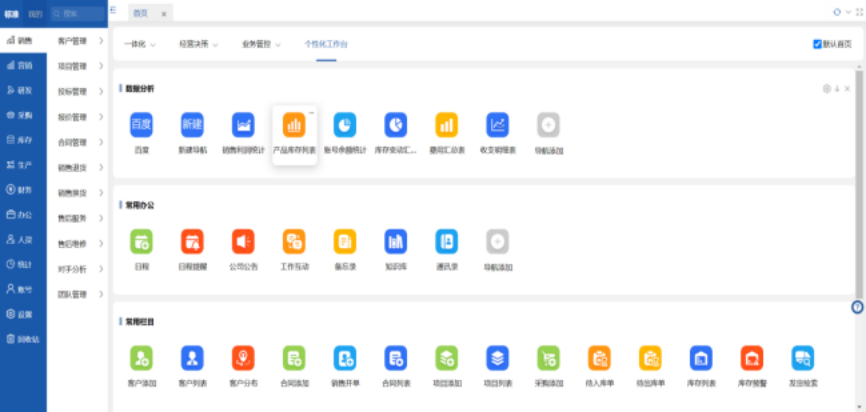Click the 售后服务 menu link
Viewport: 866px width, 412px height.
(x=73, y=218)
